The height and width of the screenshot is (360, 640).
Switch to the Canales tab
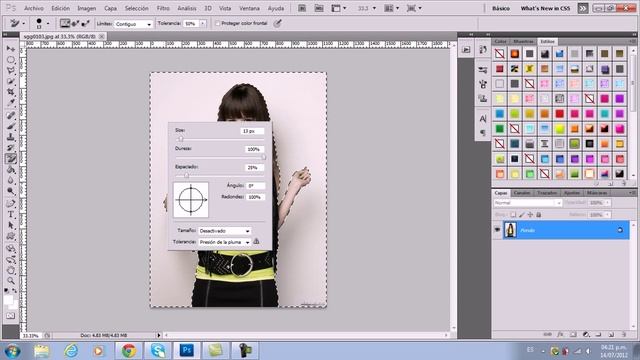coord(522,193)
